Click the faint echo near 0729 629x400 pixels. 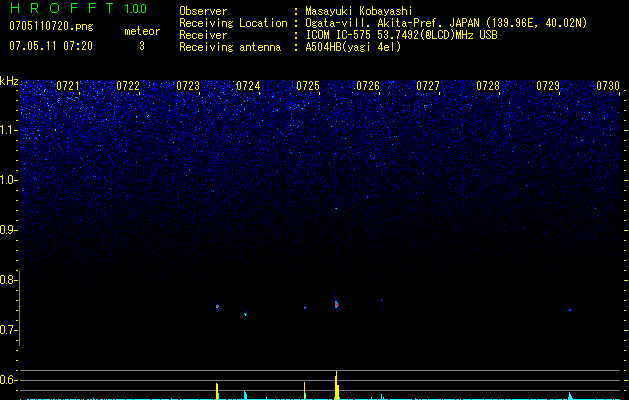click(x=570, y=310)
